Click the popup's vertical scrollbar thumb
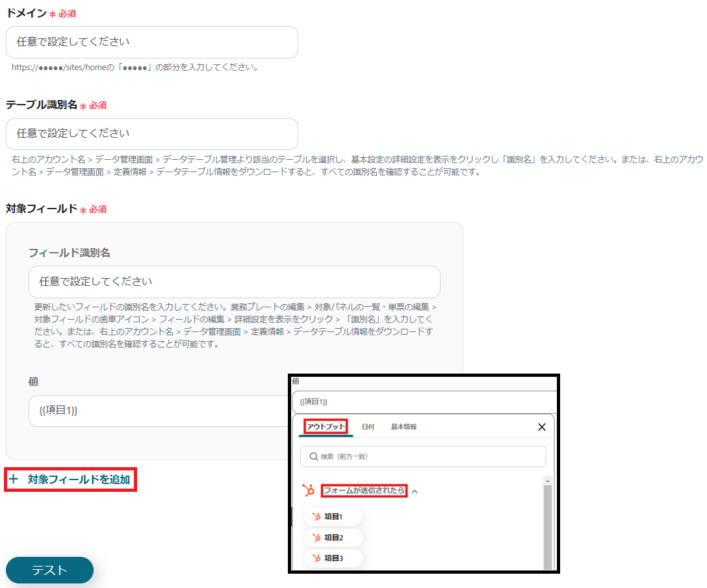This screenshot has width=707, height=588. click(547, 528)
